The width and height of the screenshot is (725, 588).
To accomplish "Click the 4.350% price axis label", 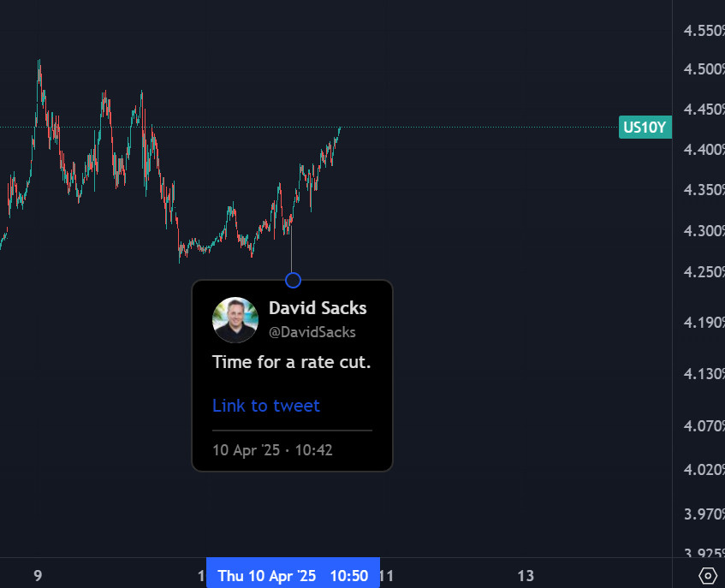I will [x=704, y=190].
